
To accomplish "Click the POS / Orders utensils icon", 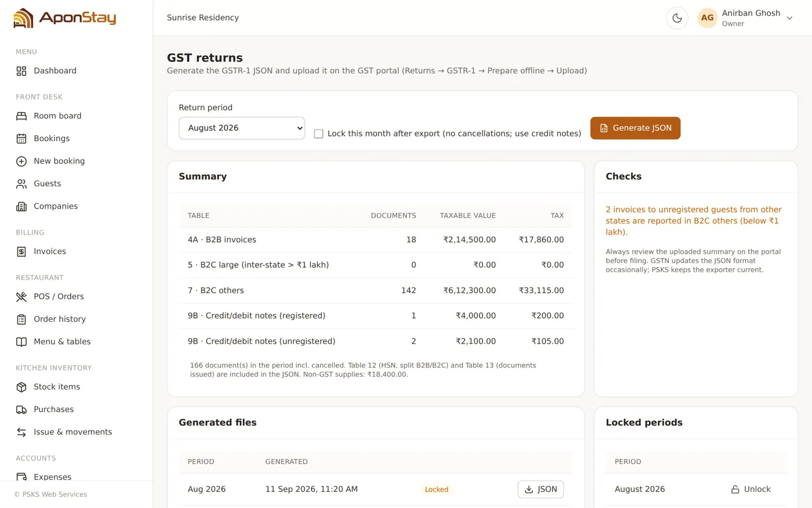I will pyautogui.click(x=21, y=297).
